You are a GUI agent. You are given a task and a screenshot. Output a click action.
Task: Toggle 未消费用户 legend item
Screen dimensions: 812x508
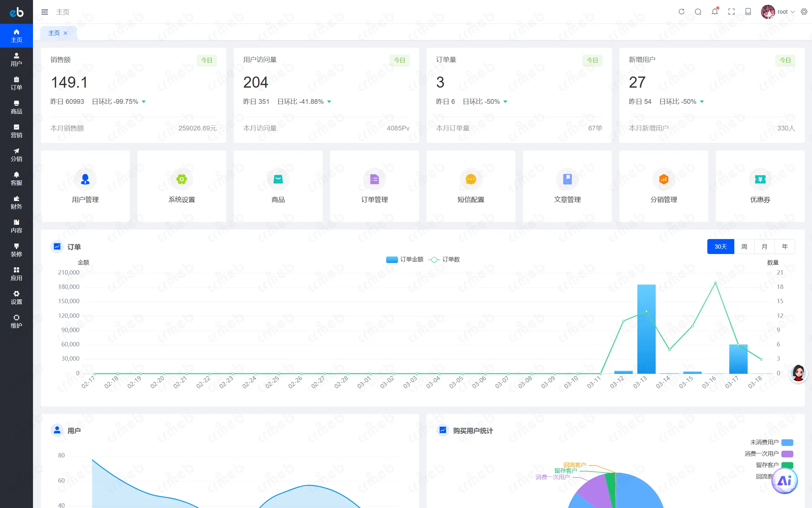[771, 443]
